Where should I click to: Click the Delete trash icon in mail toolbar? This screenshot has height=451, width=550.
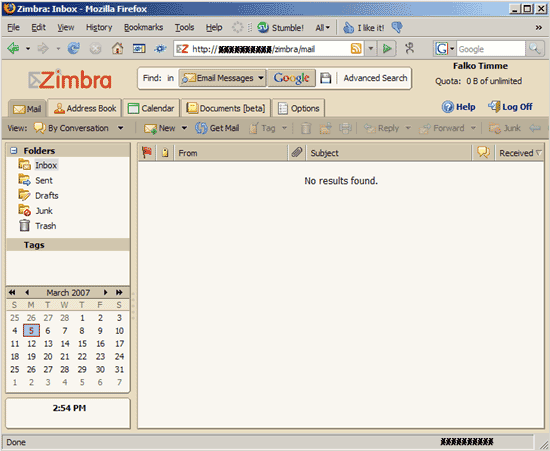pos(306,128)
